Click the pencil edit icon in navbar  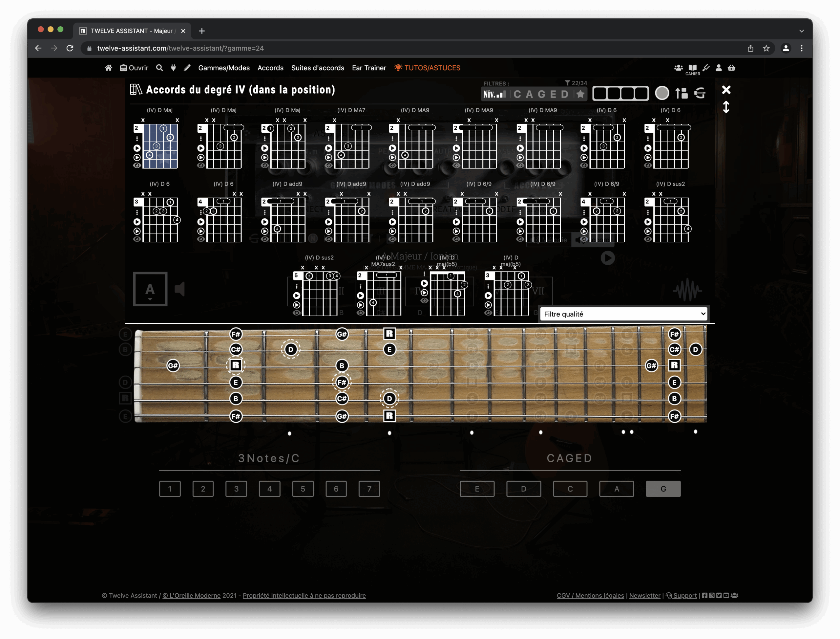point(187,68)
